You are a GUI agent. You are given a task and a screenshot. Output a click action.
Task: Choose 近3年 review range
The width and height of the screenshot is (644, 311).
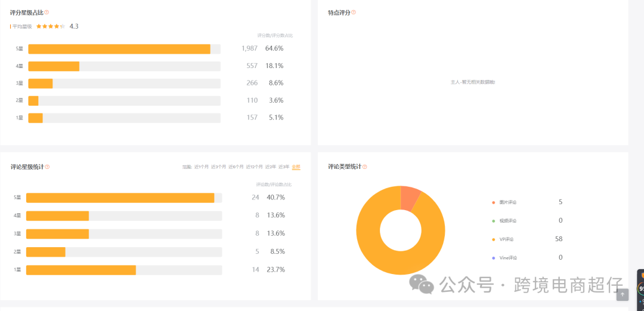(284, 167)
